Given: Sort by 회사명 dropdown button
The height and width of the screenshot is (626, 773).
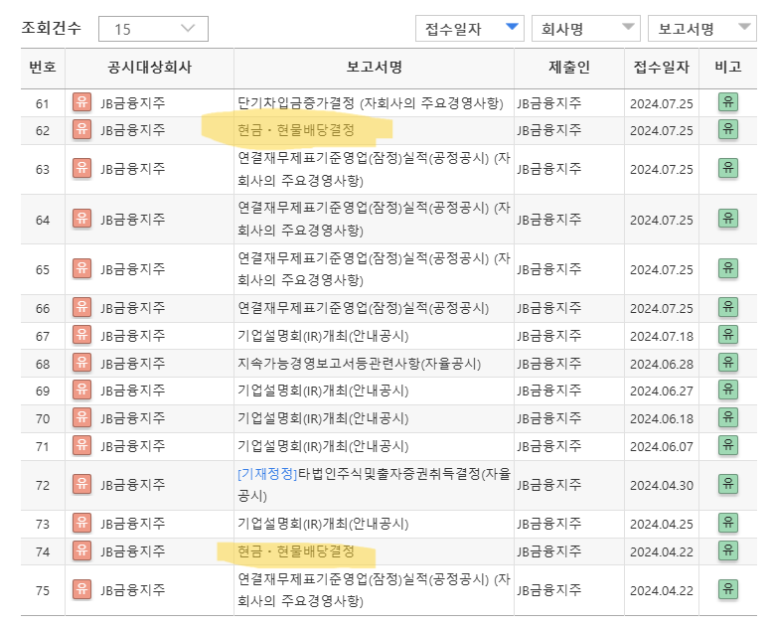Looking at the screenshot, I should point(586,29).
